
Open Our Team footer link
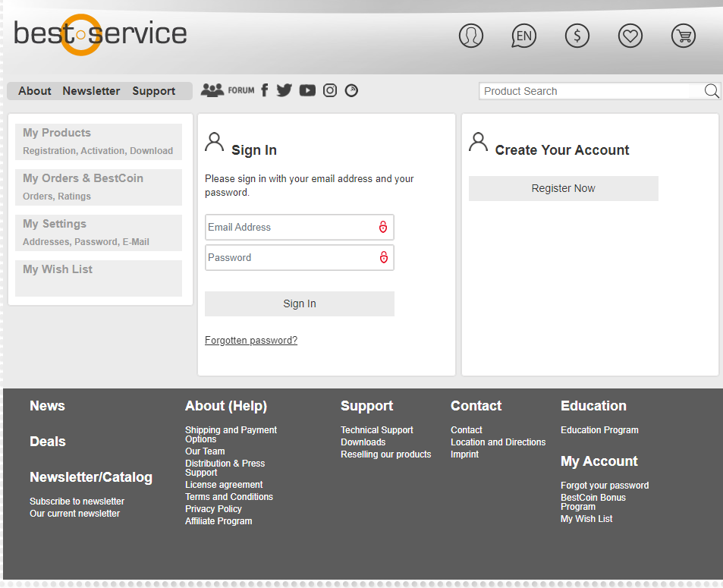pos(205,451)
